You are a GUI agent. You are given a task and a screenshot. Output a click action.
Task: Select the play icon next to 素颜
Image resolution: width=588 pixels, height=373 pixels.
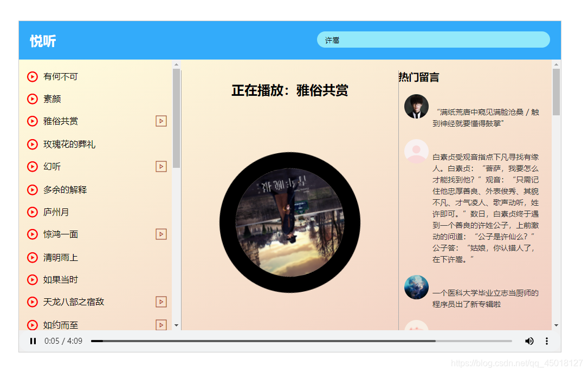32,99
